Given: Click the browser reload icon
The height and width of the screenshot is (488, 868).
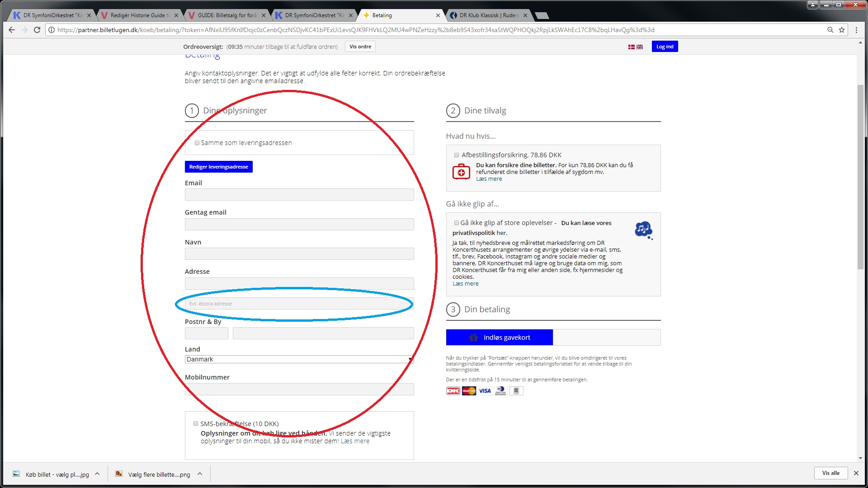Looking at the screenshot, I should tap(37, 30).
